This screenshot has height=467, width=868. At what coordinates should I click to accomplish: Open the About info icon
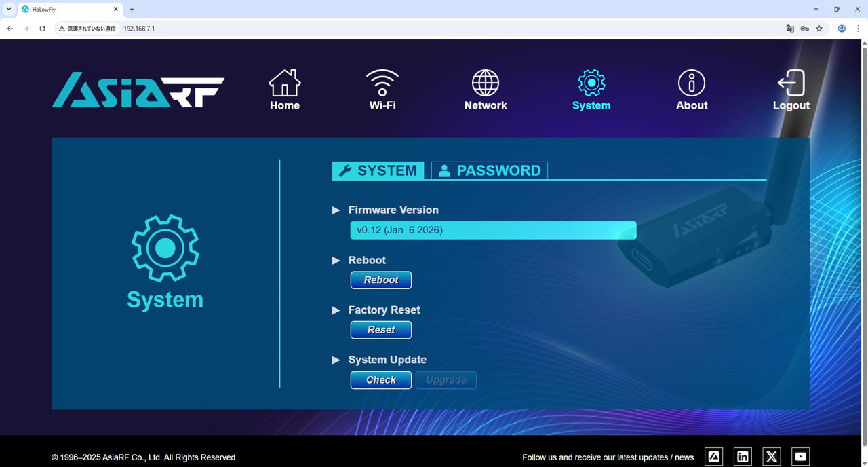[x=692, y=83]
